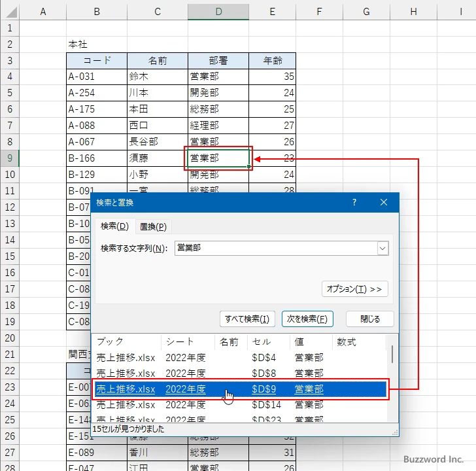Click cell with name 長谷部

(x=158, y=142)
